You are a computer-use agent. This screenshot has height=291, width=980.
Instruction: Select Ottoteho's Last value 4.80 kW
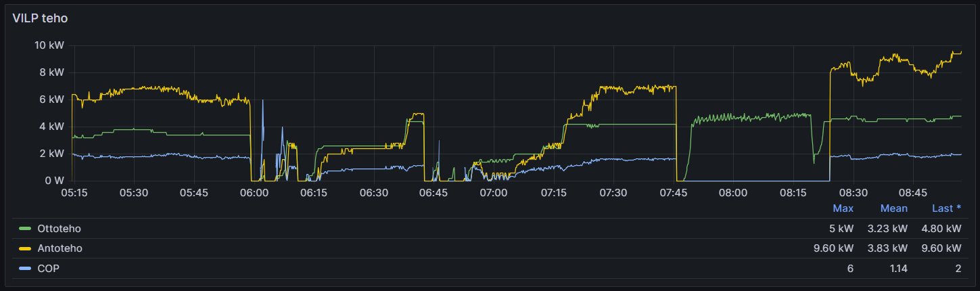941,229
